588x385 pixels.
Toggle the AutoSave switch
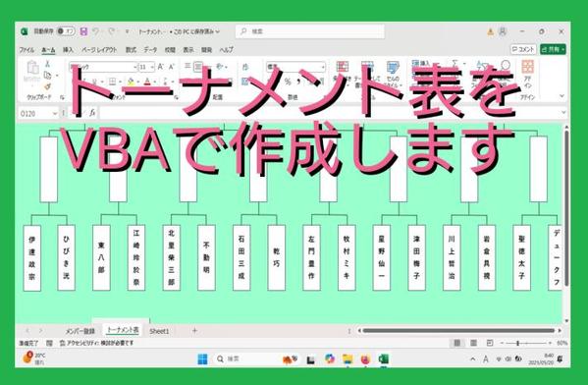pyautogui.click(x=66, y=31)
